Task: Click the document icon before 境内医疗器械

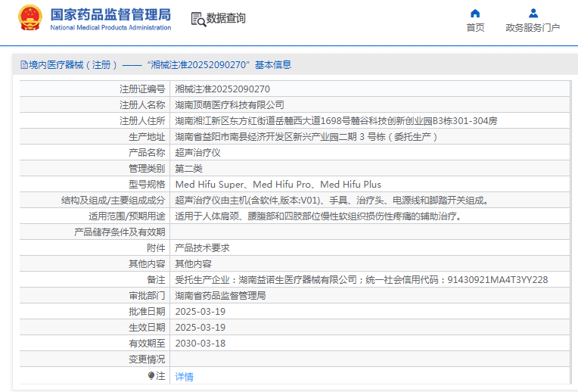Action: click(x=24, y=65)
